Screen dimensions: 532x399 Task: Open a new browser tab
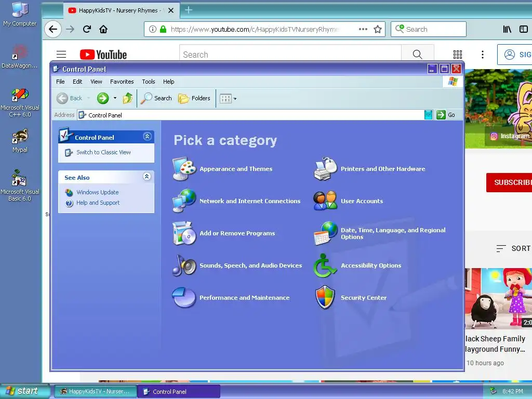(x=189, y=10)
